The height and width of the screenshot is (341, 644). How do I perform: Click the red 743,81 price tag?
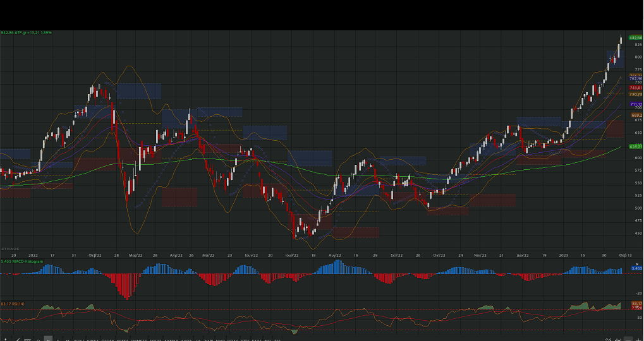point(636,88)
